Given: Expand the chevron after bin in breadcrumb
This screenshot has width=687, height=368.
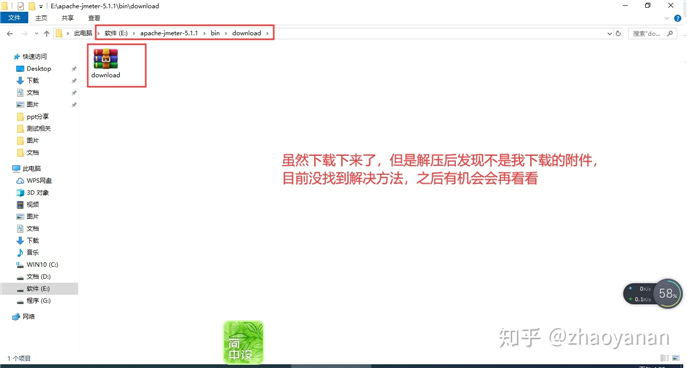Looking at the screenshot, I should tap(226, 33).
